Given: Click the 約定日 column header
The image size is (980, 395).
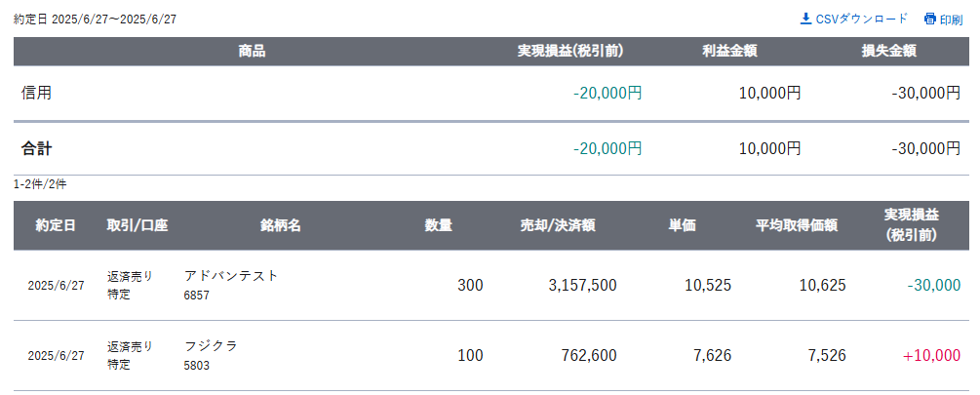Looking at the screenshot, I should click(x=56, y=225).
